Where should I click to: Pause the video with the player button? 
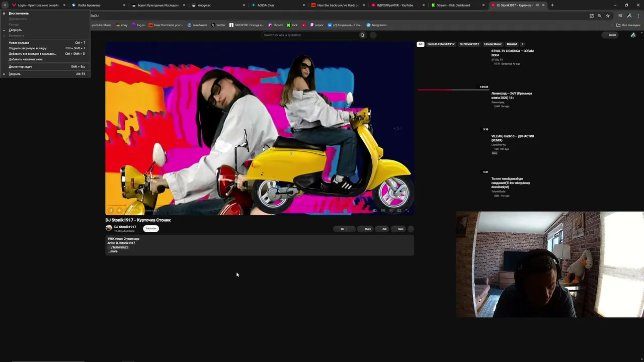[111, 211]
